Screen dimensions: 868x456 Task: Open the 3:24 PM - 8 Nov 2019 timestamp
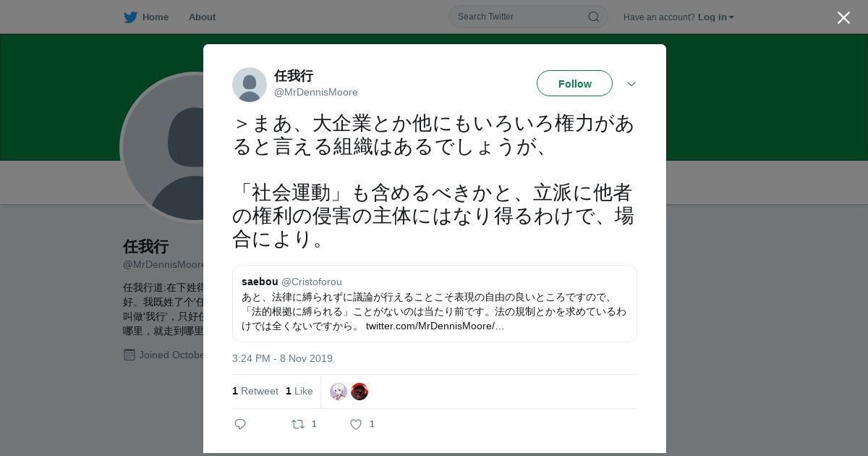(x=282, y=358)
